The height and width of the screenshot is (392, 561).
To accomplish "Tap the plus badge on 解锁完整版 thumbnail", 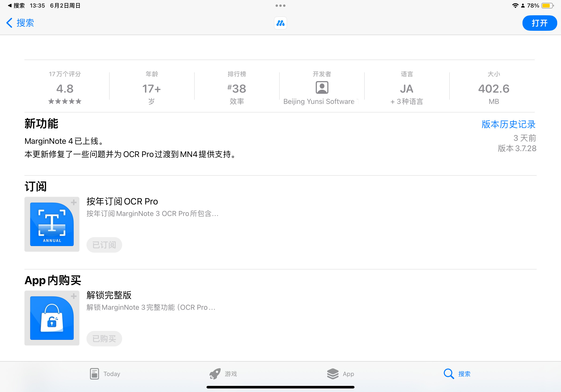I will point(74,296).
